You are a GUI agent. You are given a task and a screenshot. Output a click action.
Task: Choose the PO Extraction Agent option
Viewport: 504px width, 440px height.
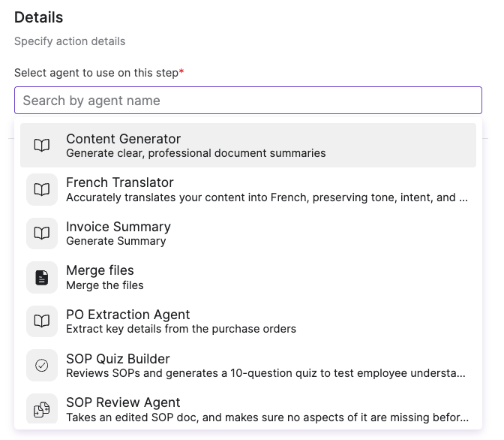click(x=247, y=321)
